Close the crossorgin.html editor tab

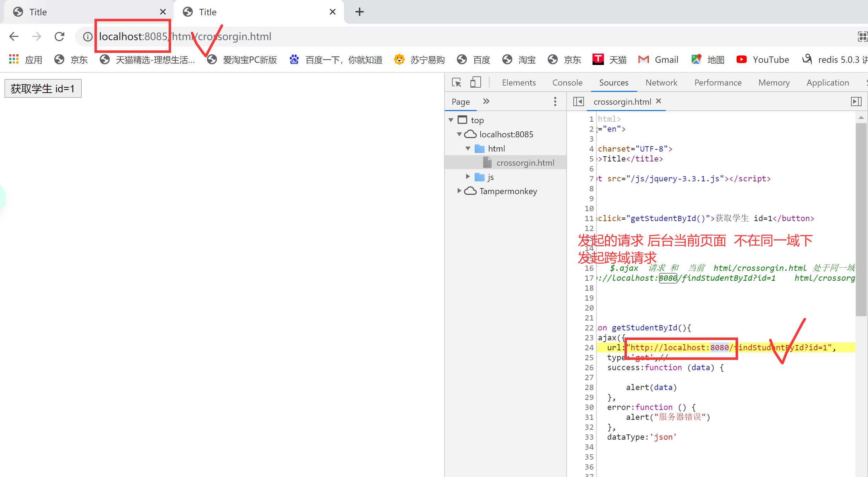[x=659, y=101]
